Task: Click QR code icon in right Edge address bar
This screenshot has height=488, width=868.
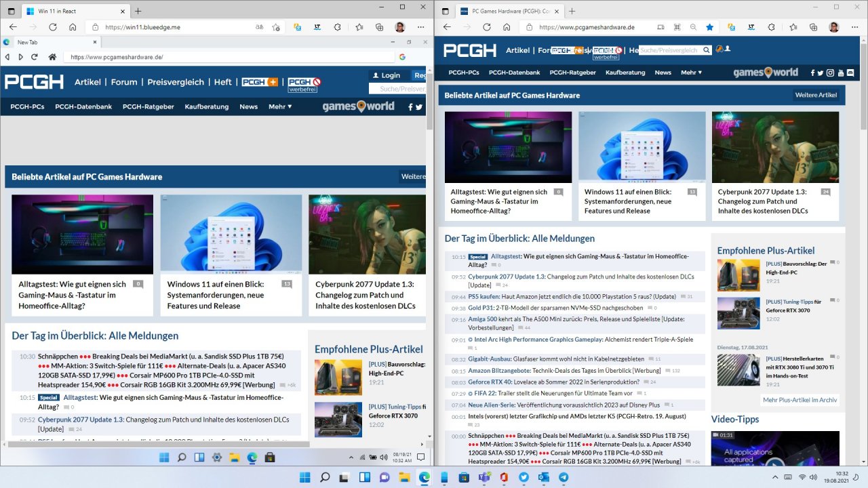Action: [x=677, y=27]
